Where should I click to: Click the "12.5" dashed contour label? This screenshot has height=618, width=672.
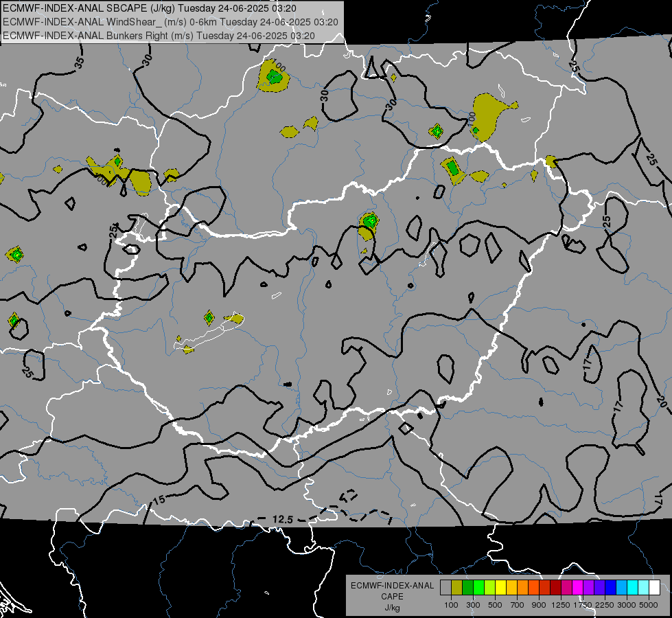coord(283,519)
